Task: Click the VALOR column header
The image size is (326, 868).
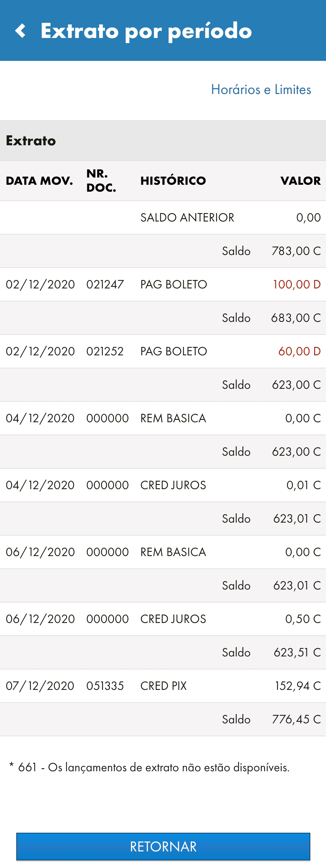Action: tap(300, 181)
